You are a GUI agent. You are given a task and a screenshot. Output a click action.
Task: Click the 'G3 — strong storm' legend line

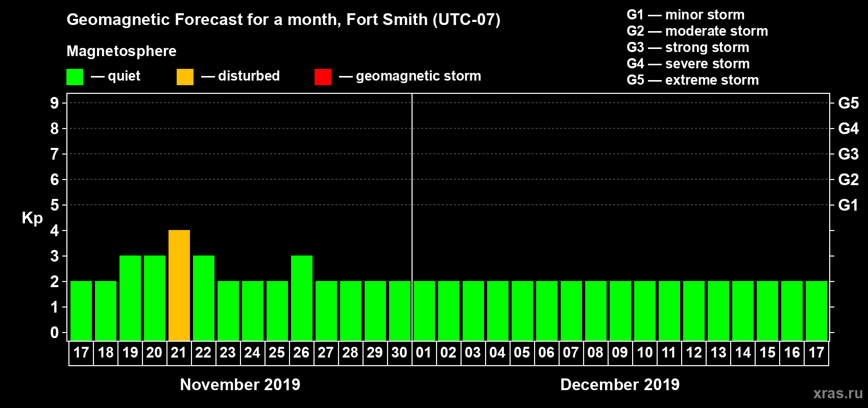688,47
